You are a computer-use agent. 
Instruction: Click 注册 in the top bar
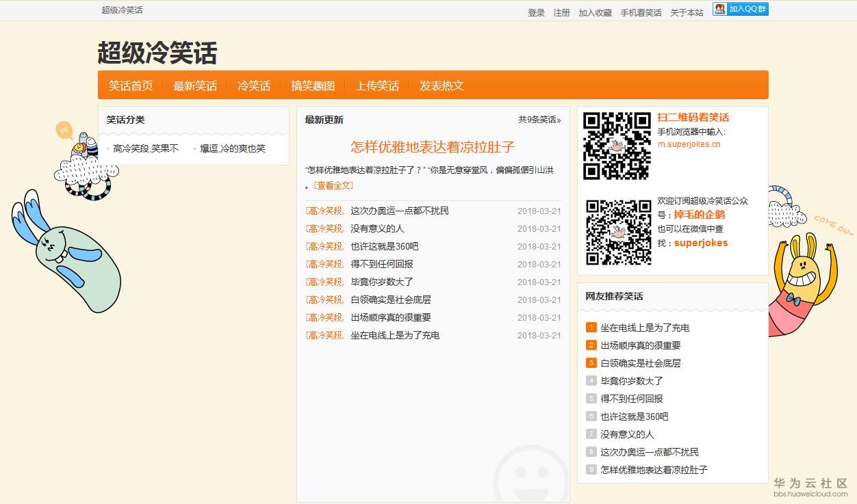(x=561, y=12)
